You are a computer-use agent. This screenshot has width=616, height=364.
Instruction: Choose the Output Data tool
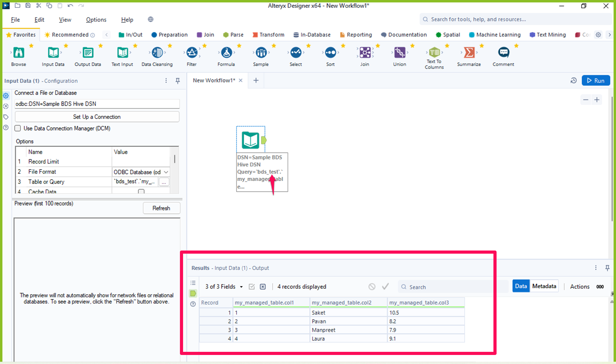tap(88, 52)
